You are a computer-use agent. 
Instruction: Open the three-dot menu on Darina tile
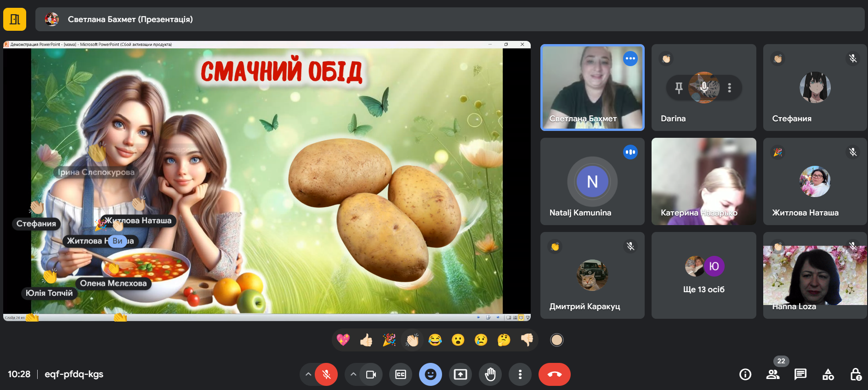pos(729,88)
